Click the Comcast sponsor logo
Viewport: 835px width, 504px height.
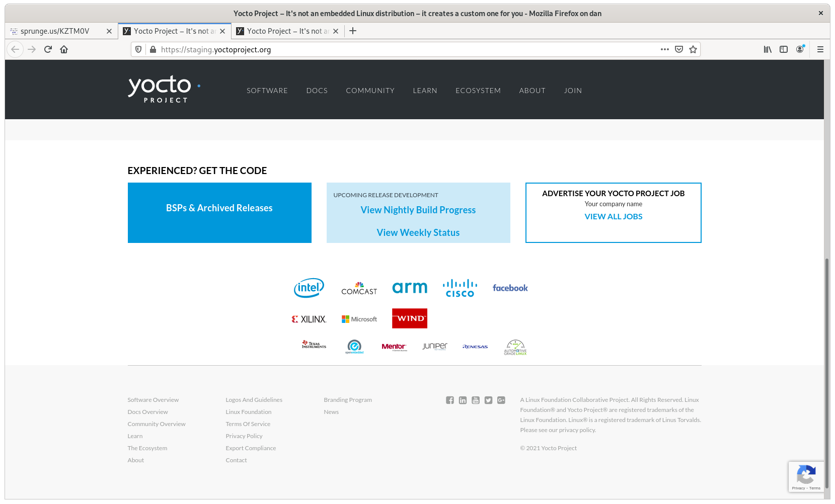pyautogui.click(x=359, y=288)
